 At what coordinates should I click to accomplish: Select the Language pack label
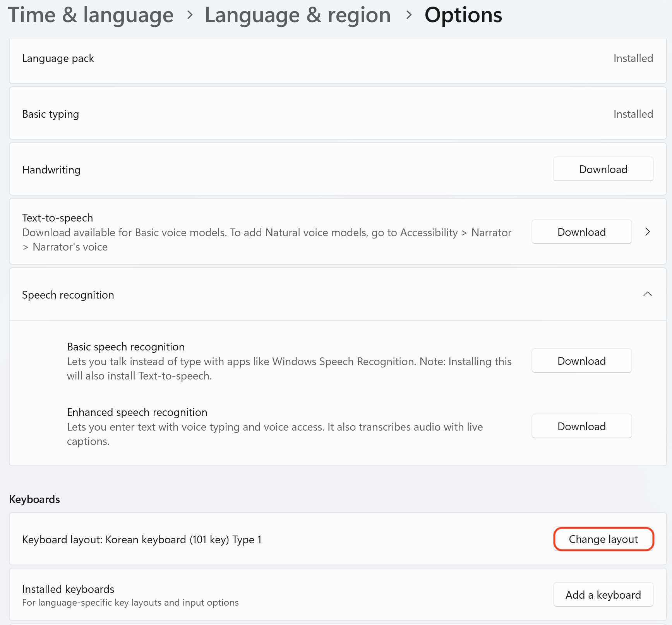pyautogui.click(x=58, y=58)
